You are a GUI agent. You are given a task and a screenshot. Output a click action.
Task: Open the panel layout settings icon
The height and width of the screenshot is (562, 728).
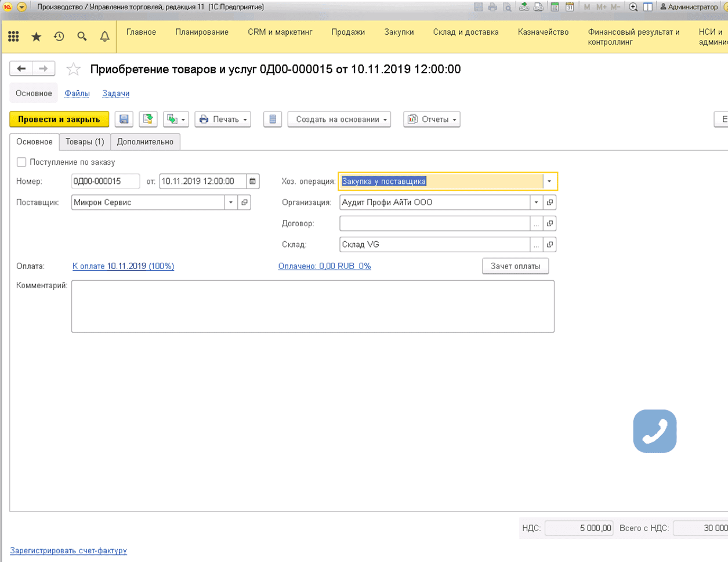click(x=647, y=7)
